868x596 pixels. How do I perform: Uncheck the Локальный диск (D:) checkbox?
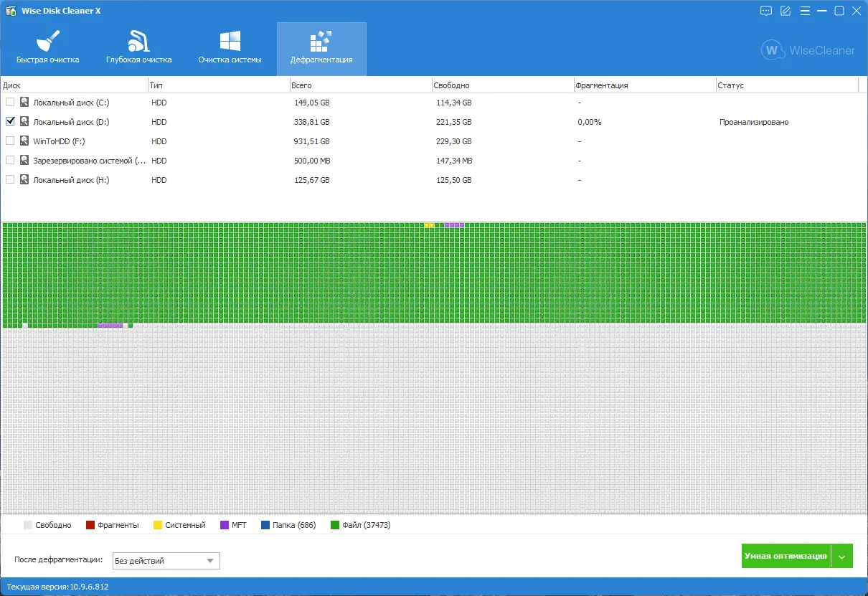coord(10,122)
